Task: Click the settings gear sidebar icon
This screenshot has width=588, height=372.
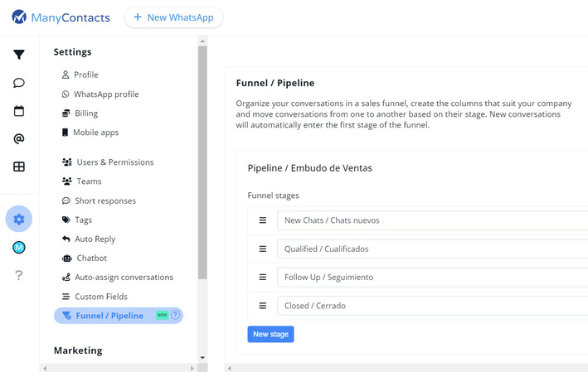Action: [x=19, y=219]
